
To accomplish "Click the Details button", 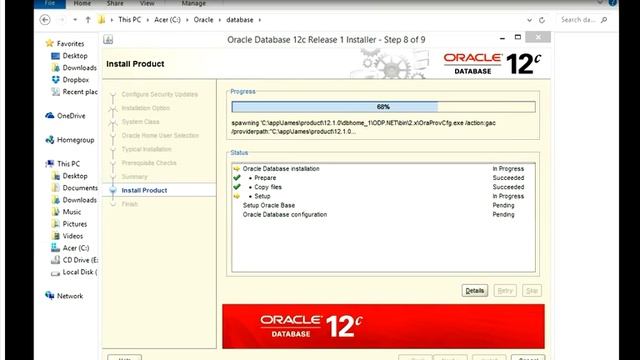I will (475, 291).
